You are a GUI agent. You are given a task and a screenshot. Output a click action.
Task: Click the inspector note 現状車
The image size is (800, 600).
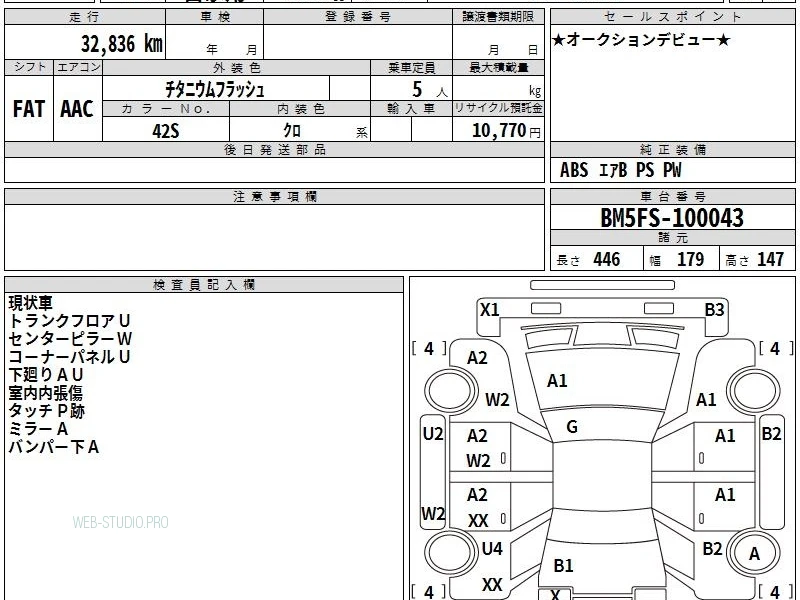(31, 303)
